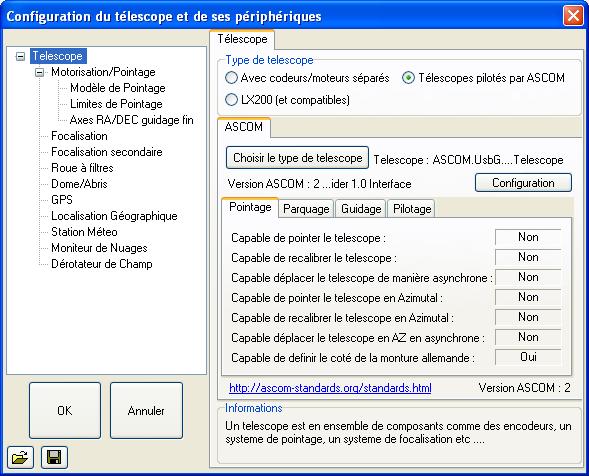This screenshot has width=589, height=476.
Task: Click 'Version ASCOM : 2 ...ider 1.0 Interface' text
Action: coord(319,184)
